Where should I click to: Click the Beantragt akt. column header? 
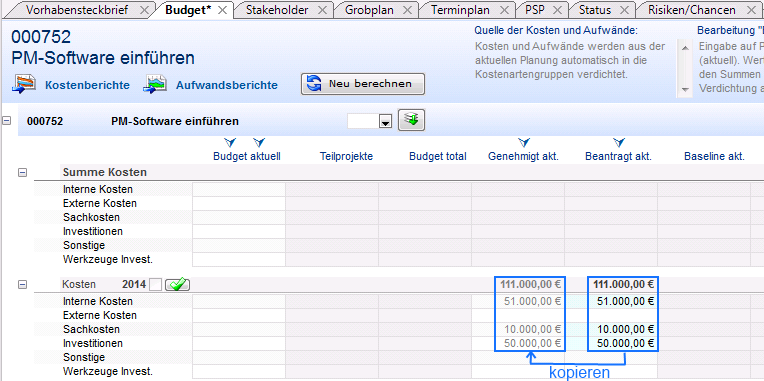click(618, 156)
